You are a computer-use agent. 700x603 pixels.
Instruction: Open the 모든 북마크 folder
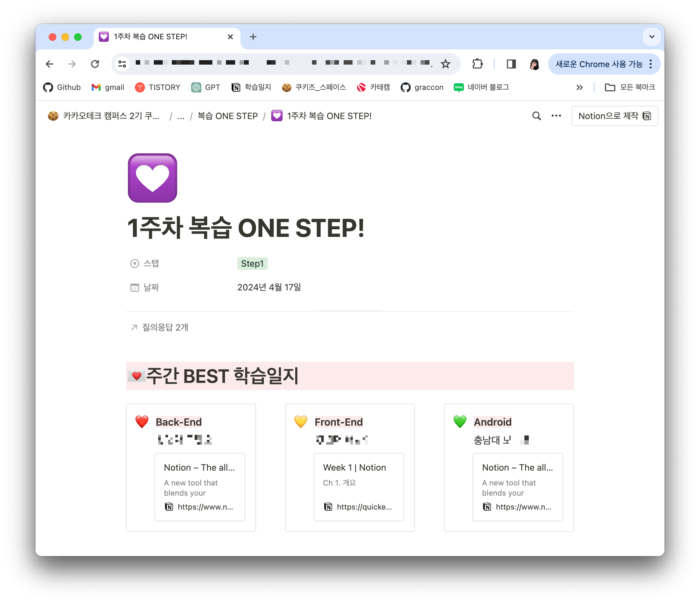point(630,87)
